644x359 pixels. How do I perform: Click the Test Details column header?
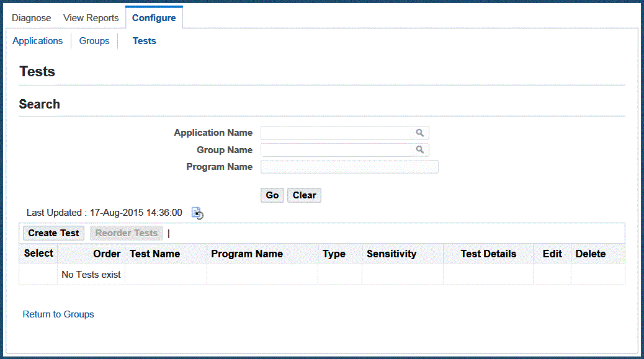(x=488, y=254)
